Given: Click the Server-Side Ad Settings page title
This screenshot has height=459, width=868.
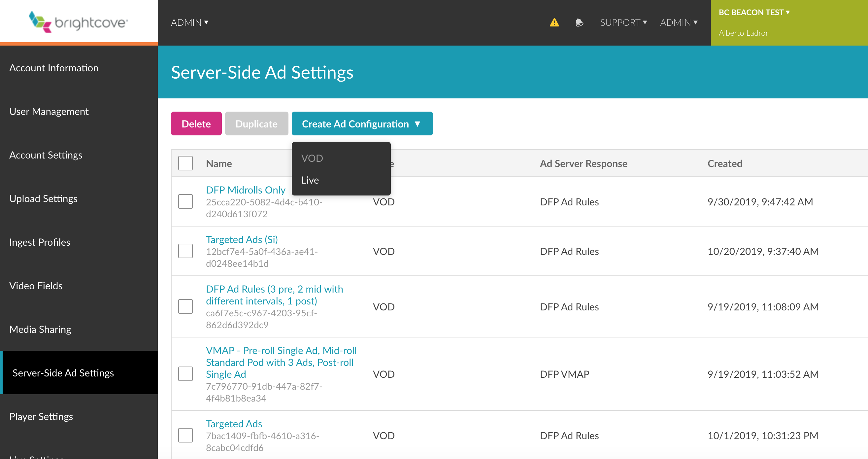Looking at the screenshot, I should click(262, 72).
